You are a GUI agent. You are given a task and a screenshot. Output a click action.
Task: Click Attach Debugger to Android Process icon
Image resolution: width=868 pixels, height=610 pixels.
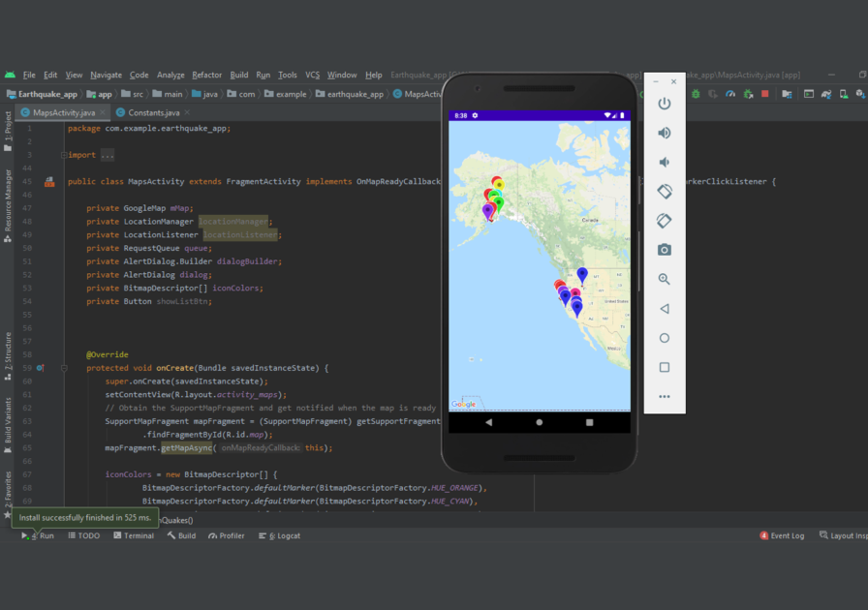point(748,94)
